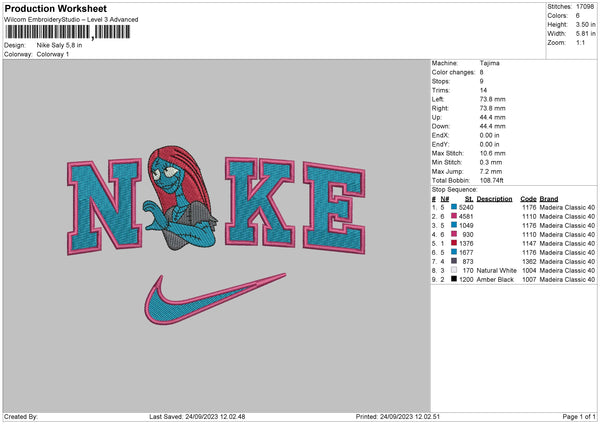Click the Sally character in the design
This screenshot has width=600, height=424.
coord(180,198)
